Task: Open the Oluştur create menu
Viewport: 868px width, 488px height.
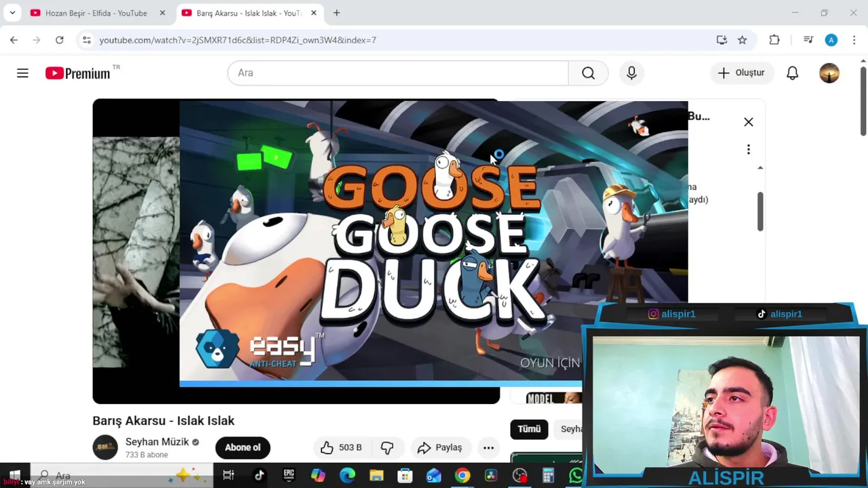Action: 741,73
